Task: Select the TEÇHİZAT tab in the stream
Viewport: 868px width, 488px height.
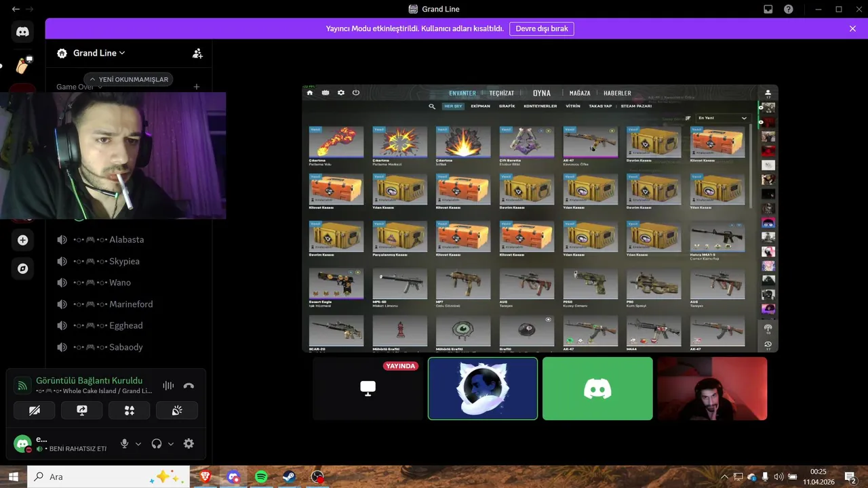Action: pyautogui.click(x=502, y=93)
